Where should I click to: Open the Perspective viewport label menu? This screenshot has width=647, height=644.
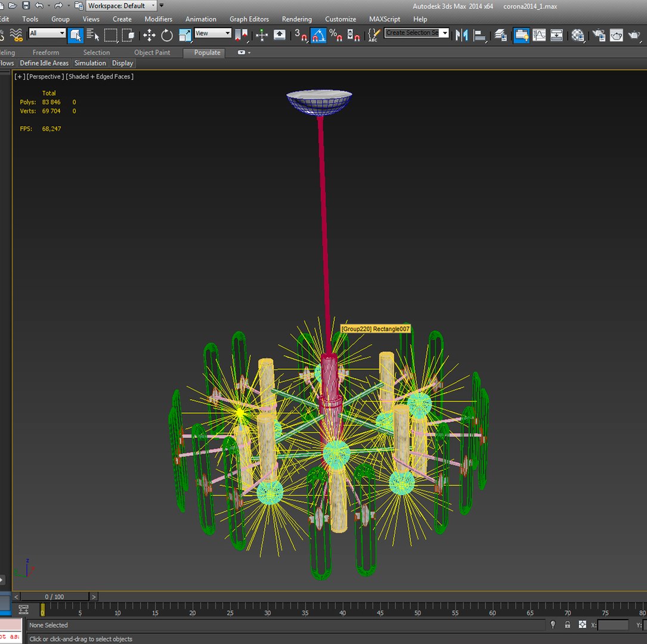(45, 76)
